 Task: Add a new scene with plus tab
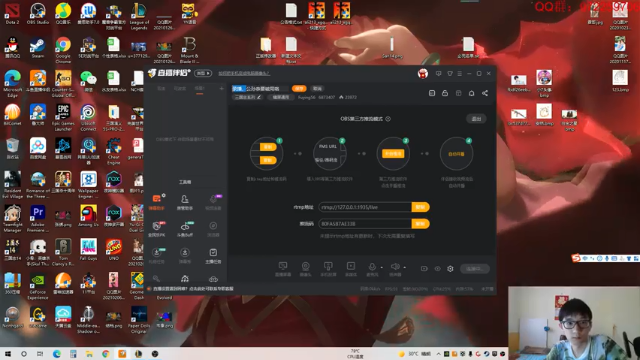[x=222, y=88]
